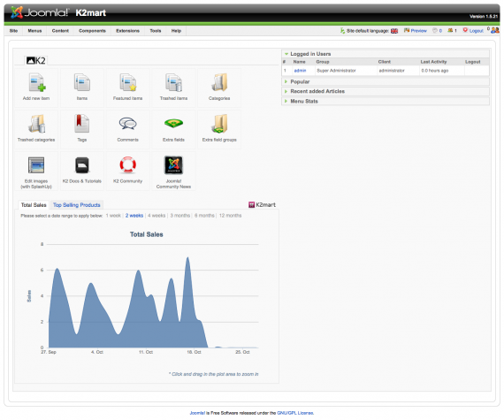The height and width of the screenshot is (420, 504).
Task: Click the logged-in users counter icon
Action: [x=450, y=31]
